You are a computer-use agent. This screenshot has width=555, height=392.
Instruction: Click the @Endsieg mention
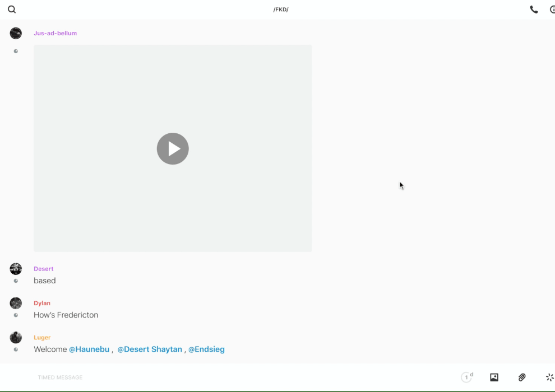206,349
